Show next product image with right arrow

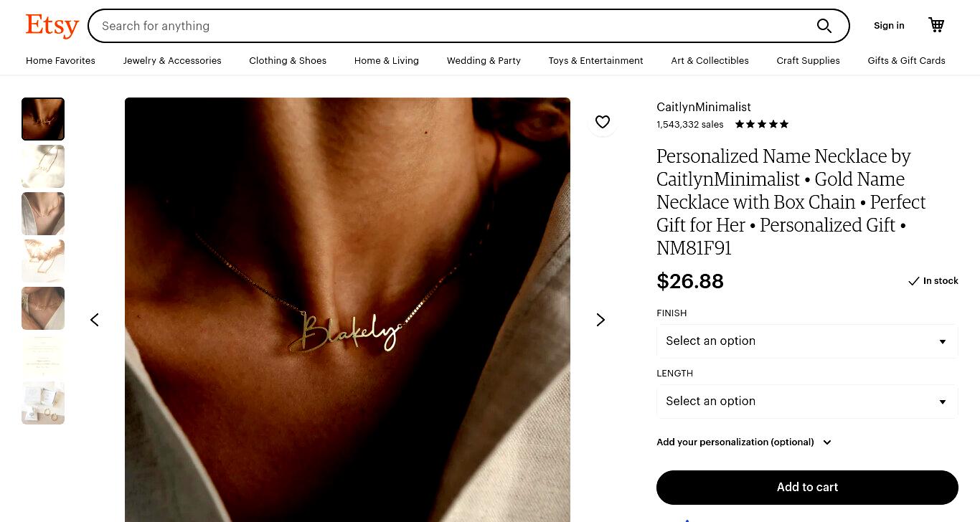(600, 320)
